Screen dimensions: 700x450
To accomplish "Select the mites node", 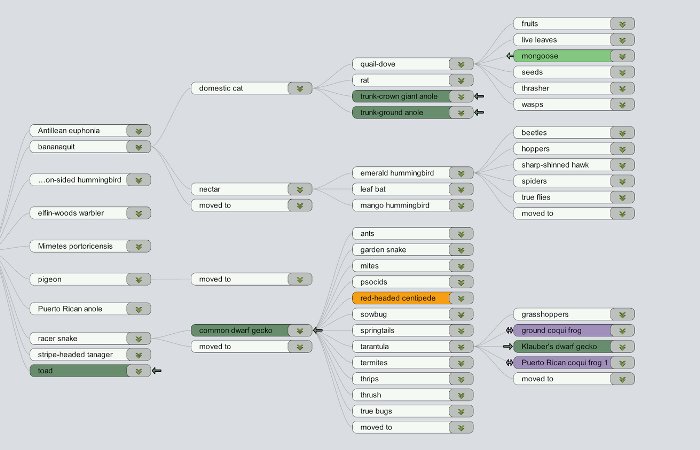I will point(412,266).
